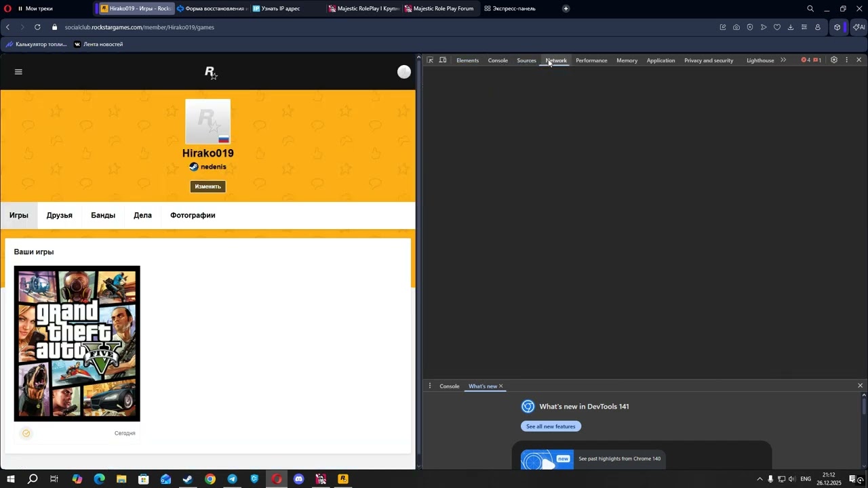Click the site security icon in the address bar
868x488 pixels.
point(56,27)
